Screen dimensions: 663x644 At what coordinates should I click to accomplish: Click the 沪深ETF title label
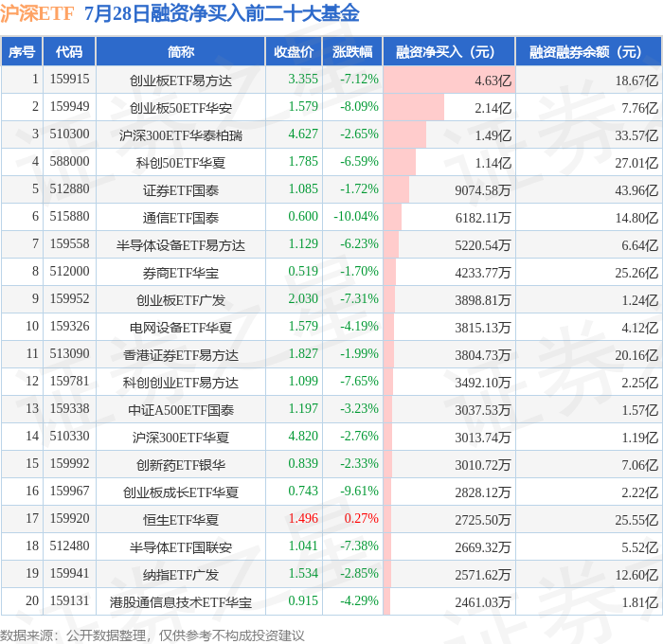(x=37, y=13)
